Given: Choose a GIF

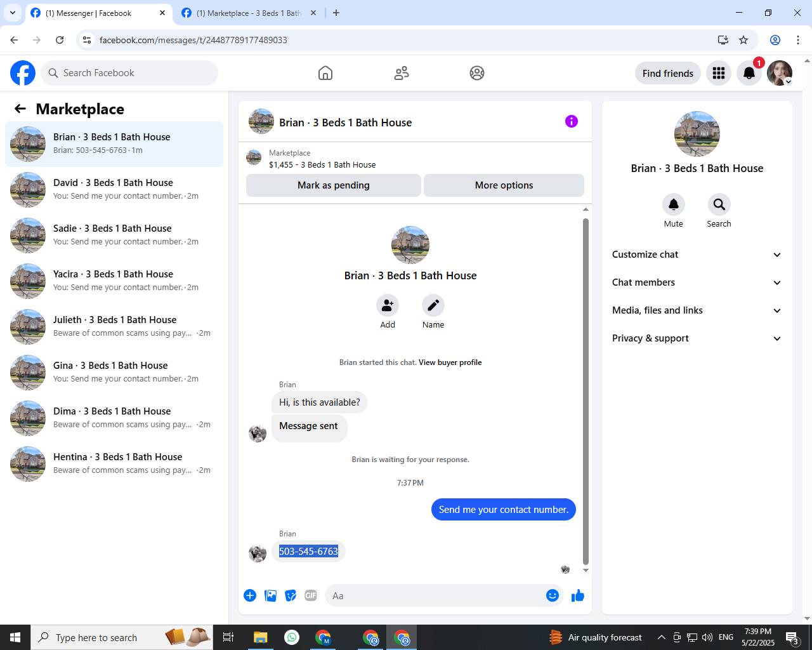Looking at the screenshot, I should coord(311,595).
